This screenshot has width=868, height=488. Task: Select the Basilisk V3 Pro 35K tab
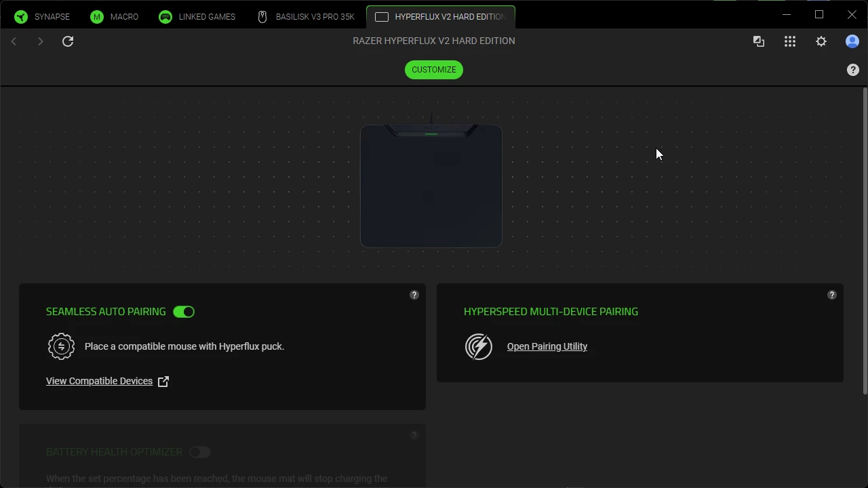305,17
